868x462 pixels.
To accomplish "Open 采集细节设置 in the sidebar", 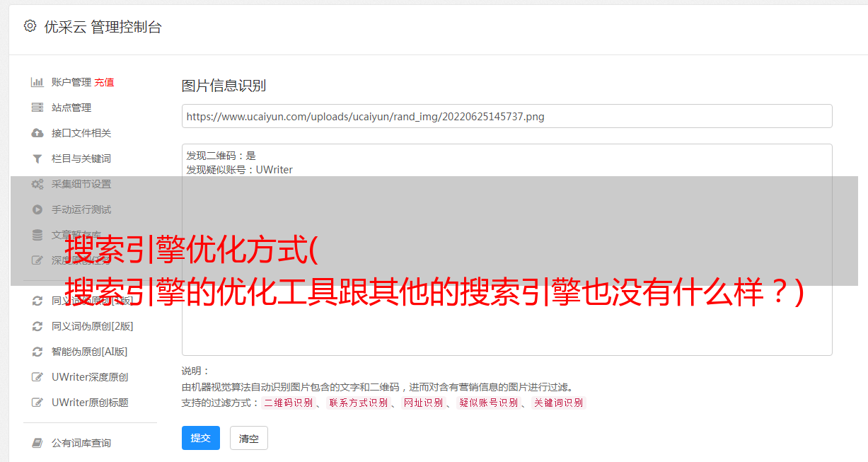I will pyautogui.click(x=81, y=184).
